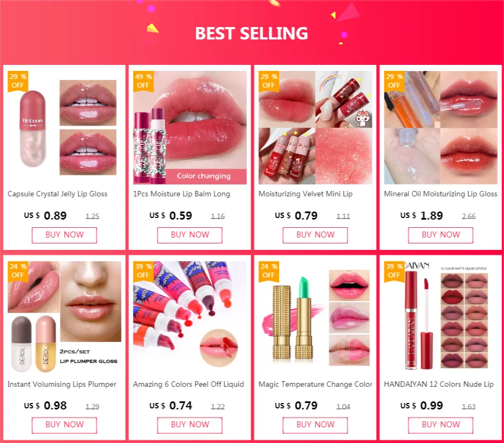Click the US $ 0.99 price of HANDAIYAN lipstick

click(421, 406)
